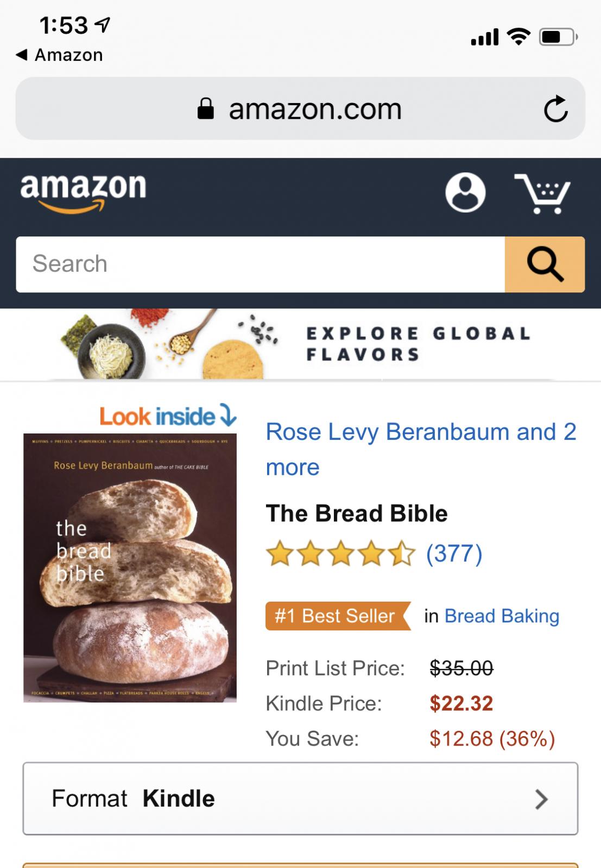Screen dimensions: 601x868
Task: Open the shopping cart
Action: click(542, 194)
